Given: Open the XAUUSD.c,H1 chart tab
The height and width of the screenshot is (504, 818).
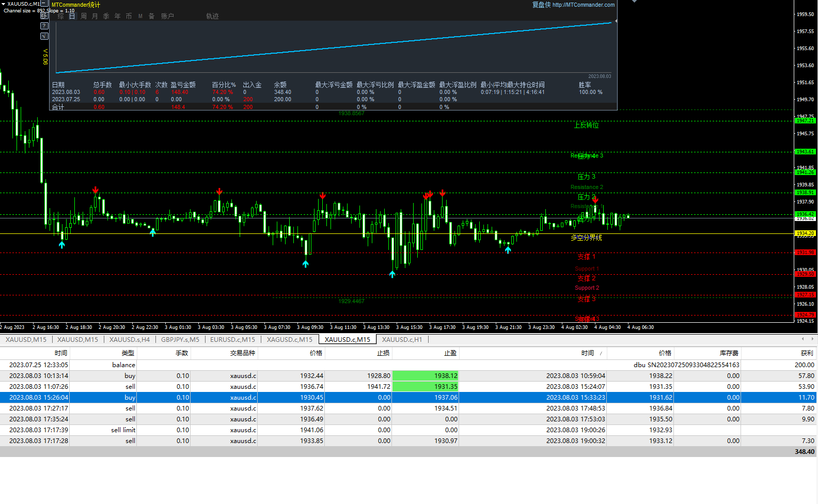Looking at the screenshot, I should pyautogui.click(x=402, y=339).
